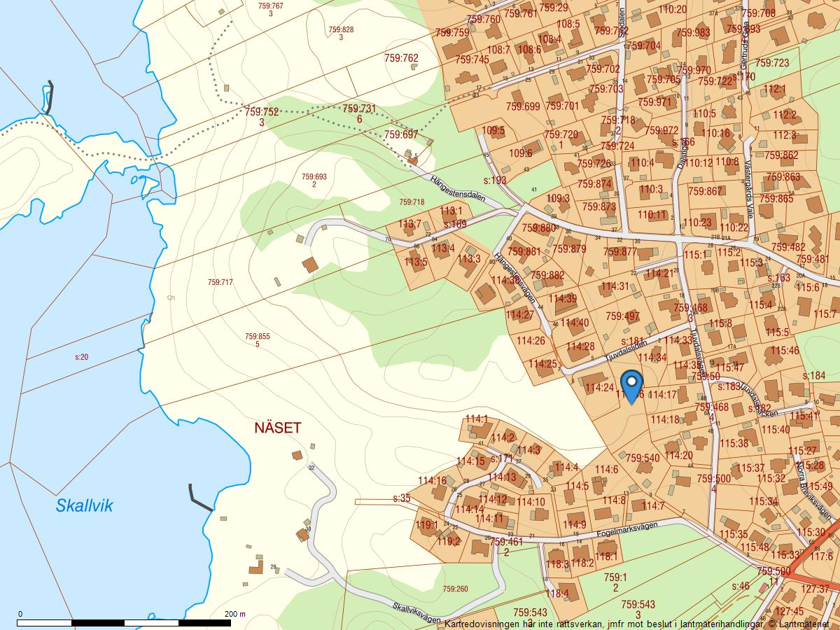Select parcel 759:762
840x630 pixels.
pos(401,58)
